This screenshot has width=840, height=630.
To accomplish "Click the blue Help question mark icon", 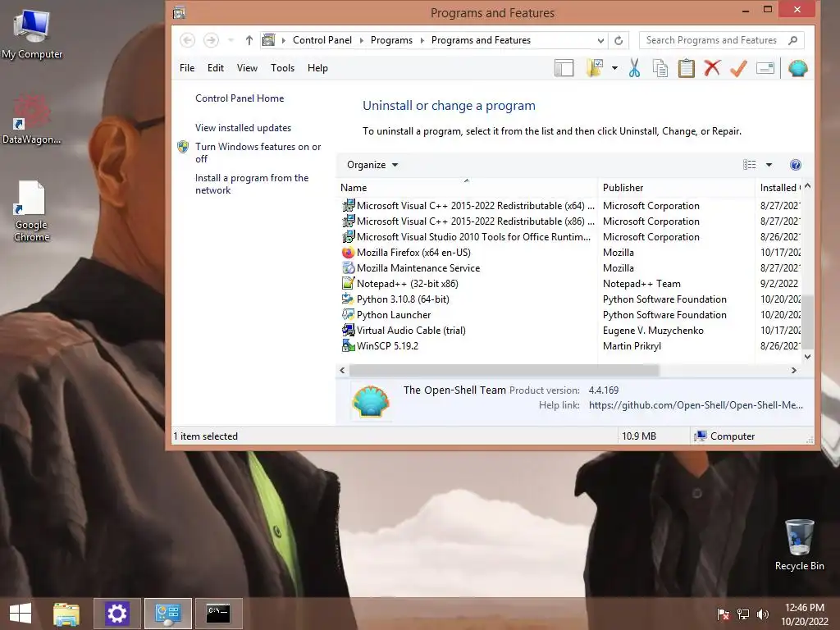I will [x=796, y=165].
